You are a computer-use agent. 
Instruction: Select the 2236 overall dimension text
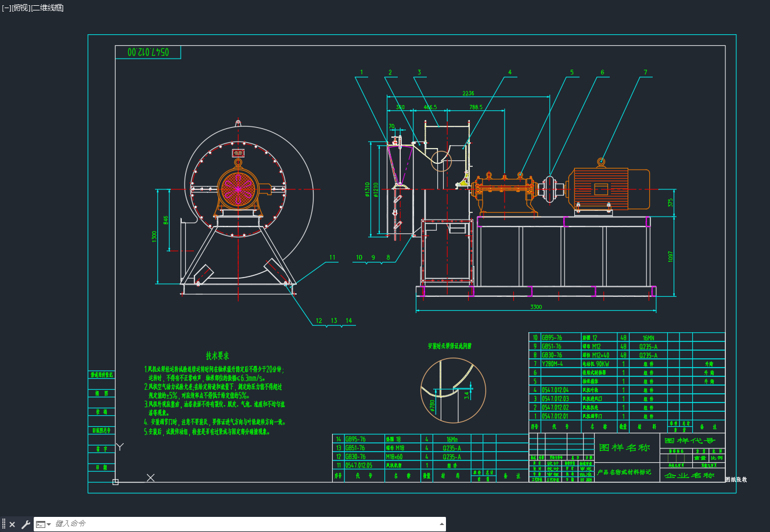[468, 93]
